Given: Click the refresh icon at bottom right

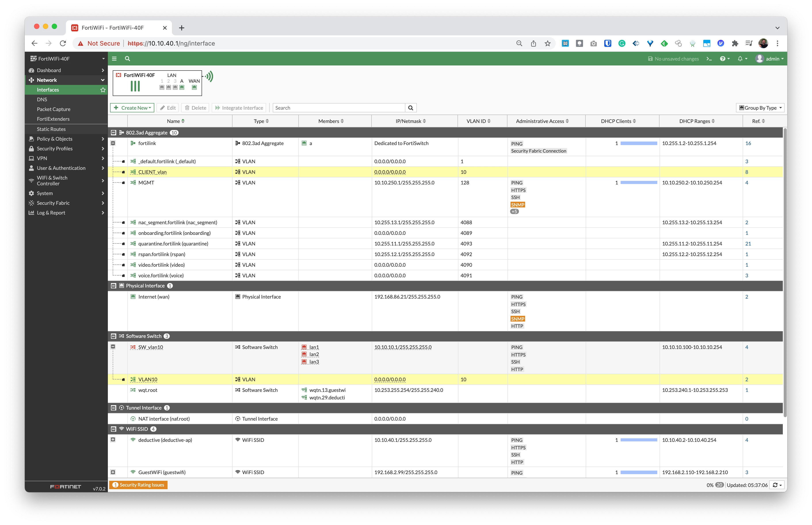Looking at the screenshot, I should click(777, 485).
